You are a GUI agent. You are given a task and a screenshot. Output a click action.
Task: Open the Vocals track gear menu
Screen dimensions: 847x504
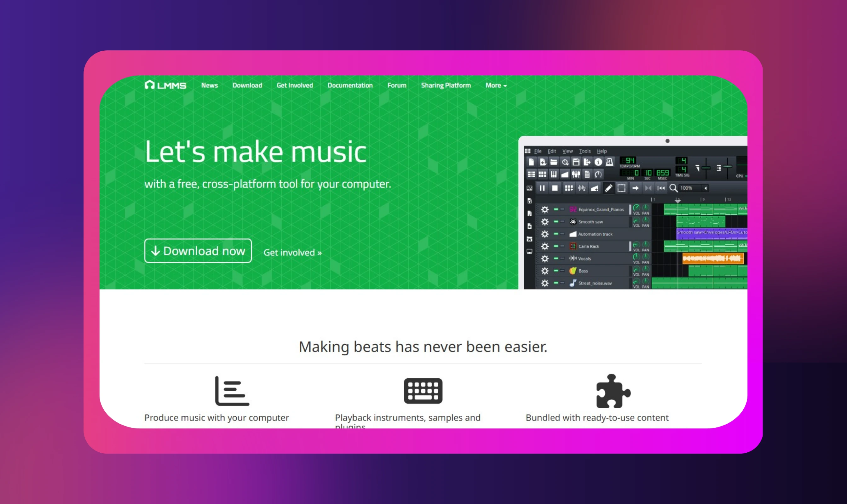coord(544,258)
